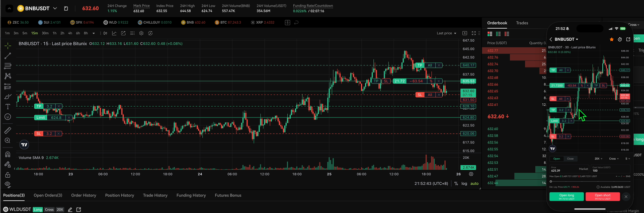Select SUI ticker in favorites bar
This screenshot has width=644, height=213.
[x=49, y=23]
